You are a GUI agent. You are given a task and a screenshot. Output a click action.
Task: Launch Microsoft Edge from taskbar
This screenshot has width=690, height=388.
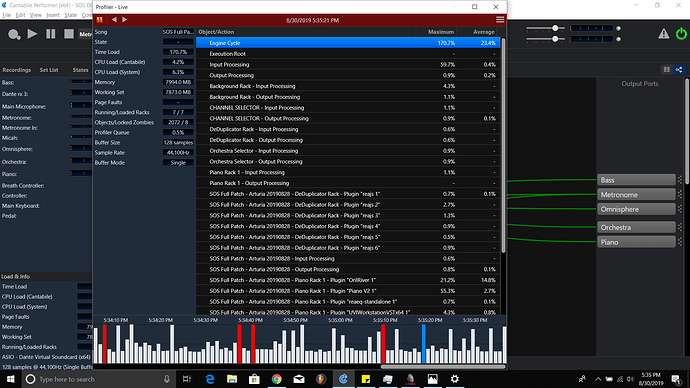(x=210, y=379)
